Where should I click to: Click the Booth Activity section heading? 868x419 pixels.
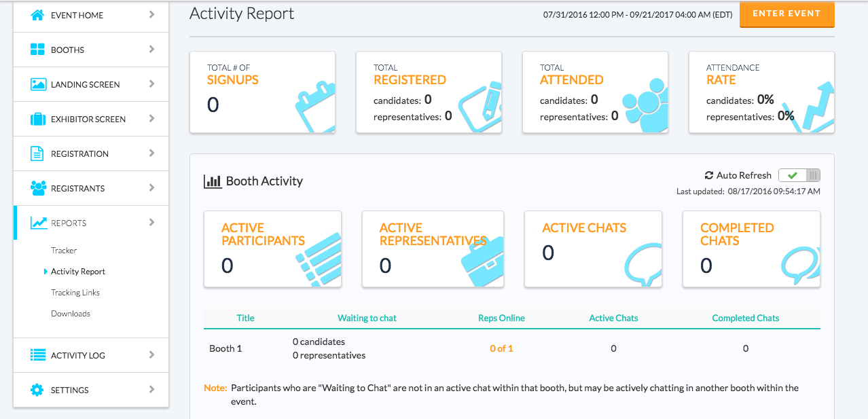264,181
